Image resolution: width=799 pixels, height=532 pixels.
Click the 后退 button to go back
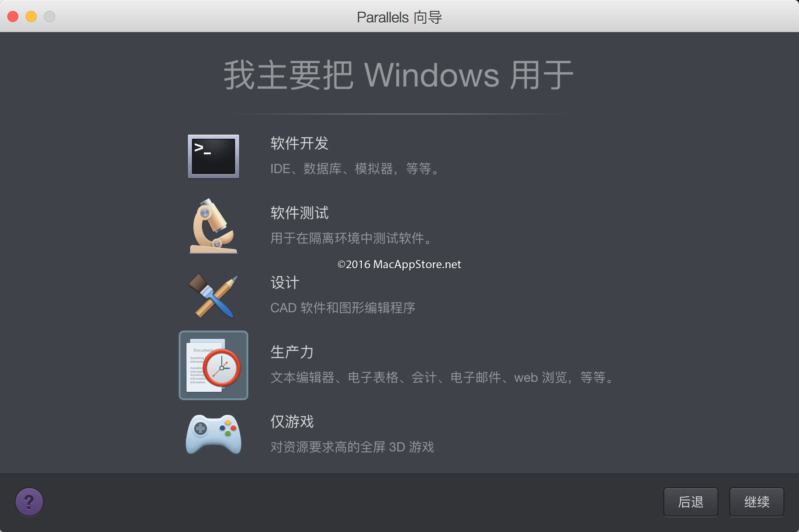(x=690, y=502)
